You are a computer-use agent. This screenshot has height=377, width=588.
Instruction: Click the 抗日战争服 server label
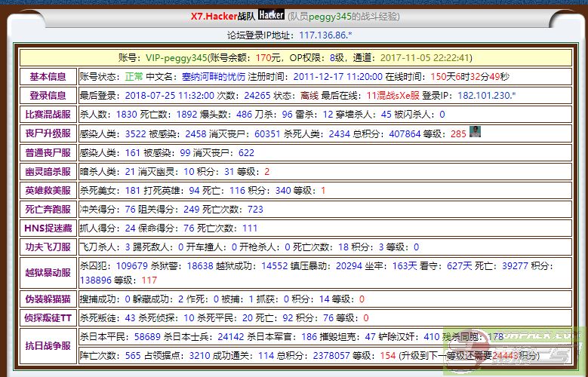(48, 345)
